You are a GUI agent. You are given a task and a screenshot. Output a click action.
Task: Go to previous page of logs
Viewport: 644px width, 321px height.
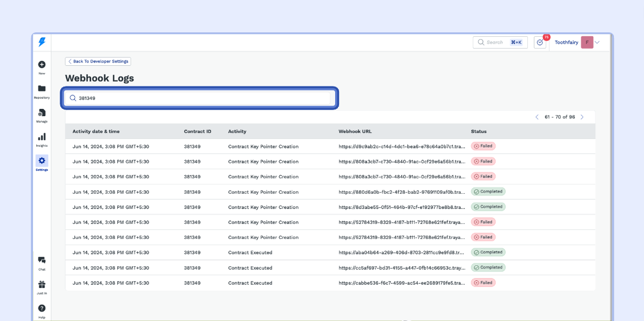[537, 117]
